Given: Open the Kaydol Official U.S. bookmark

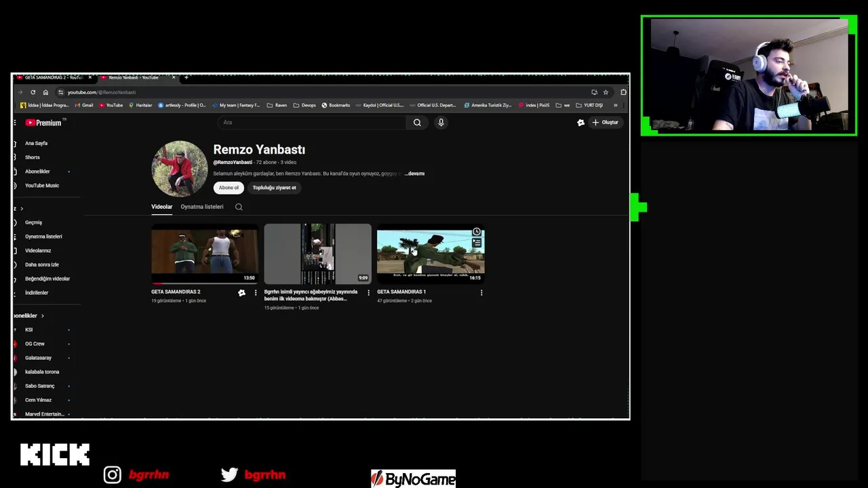Looking at the screenshot, I should (380, 105).
